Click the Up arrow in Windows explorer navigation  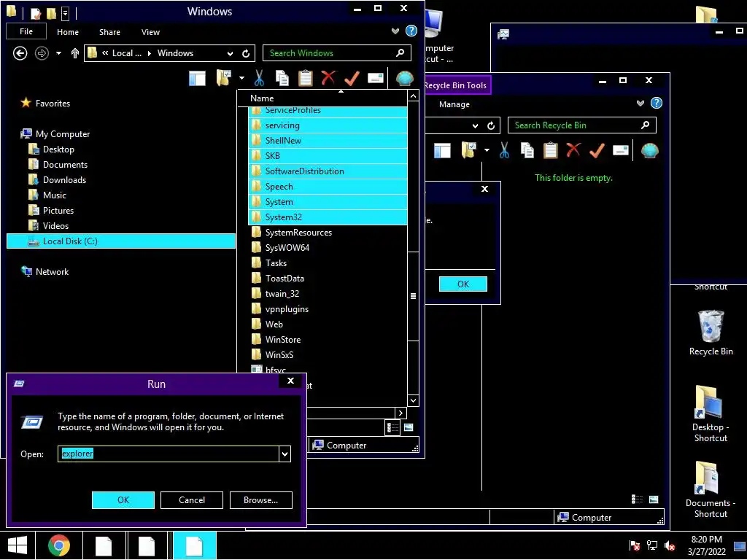tap(75, 52)
